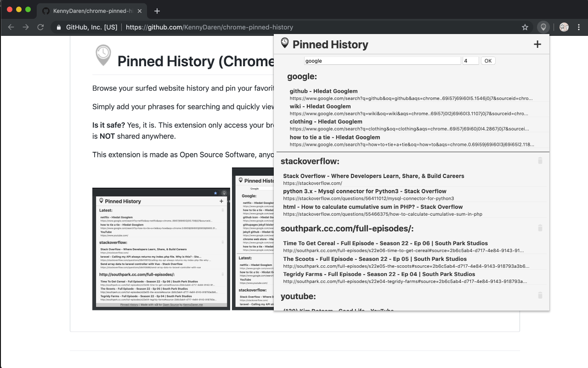Click the 'Is it safe?' paragraph text
The width and height of the screenshot is (588, 368).
(x=183, y=131)
